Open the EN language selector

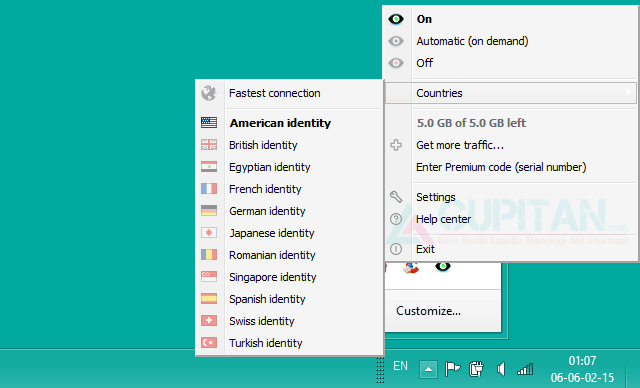[x=400, y=366]
